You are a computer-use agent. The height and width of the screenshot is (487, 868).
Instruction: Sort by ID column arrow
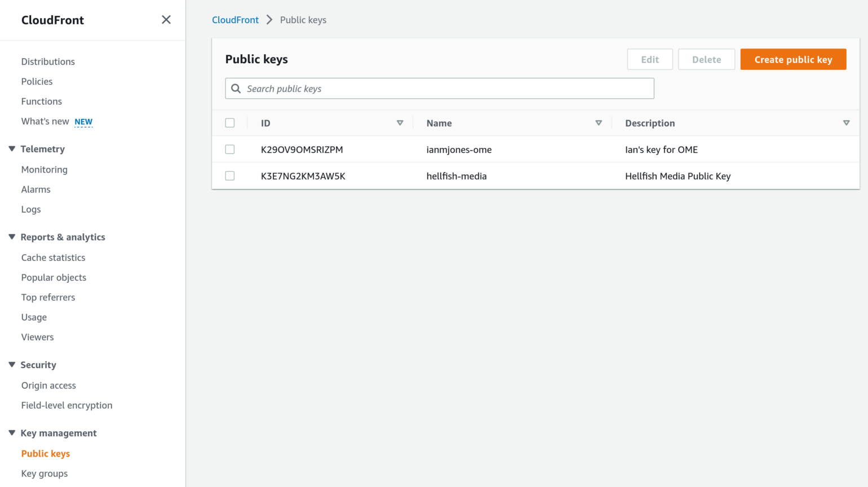tap(400, 123)
